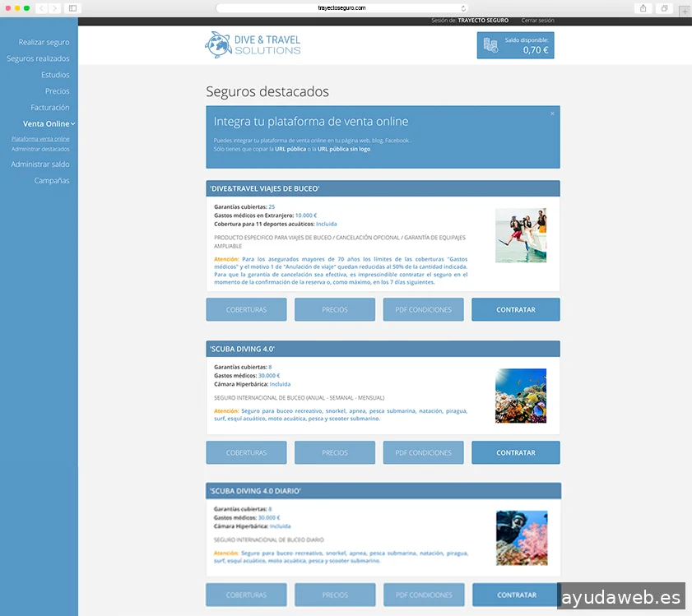This screenshot has width=692, height=616.
Task: Click Cerrar sesión link
Action: [x=537, y=21]
